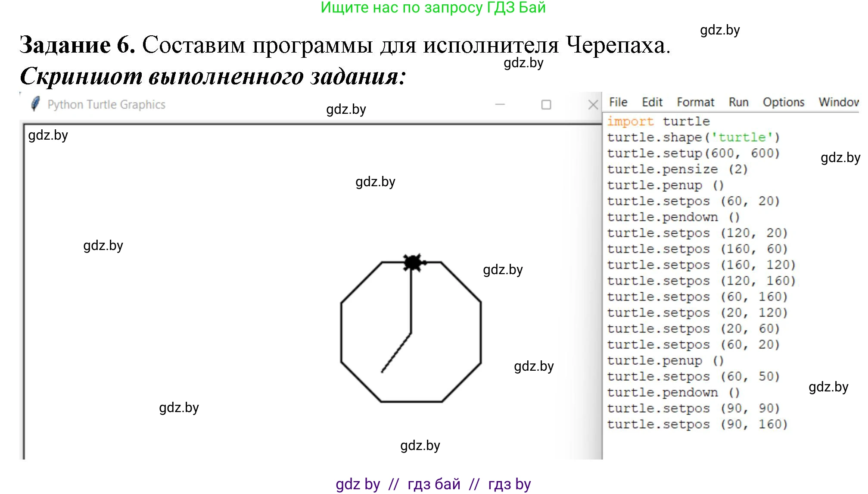Viewport: 868px width, 494px height.
Task: Close the Python Turtle Graphics window
Action: pos(593,104)
